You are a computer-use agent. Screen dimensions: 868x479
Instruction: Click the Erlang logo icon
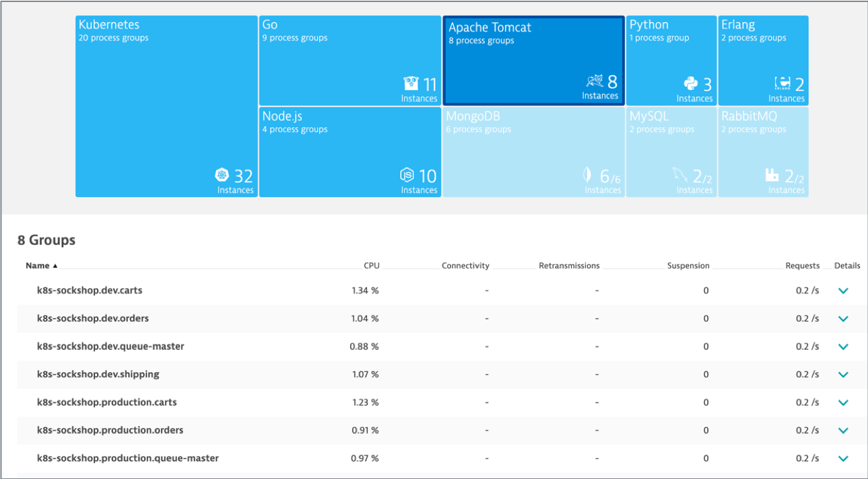(782, 83)
